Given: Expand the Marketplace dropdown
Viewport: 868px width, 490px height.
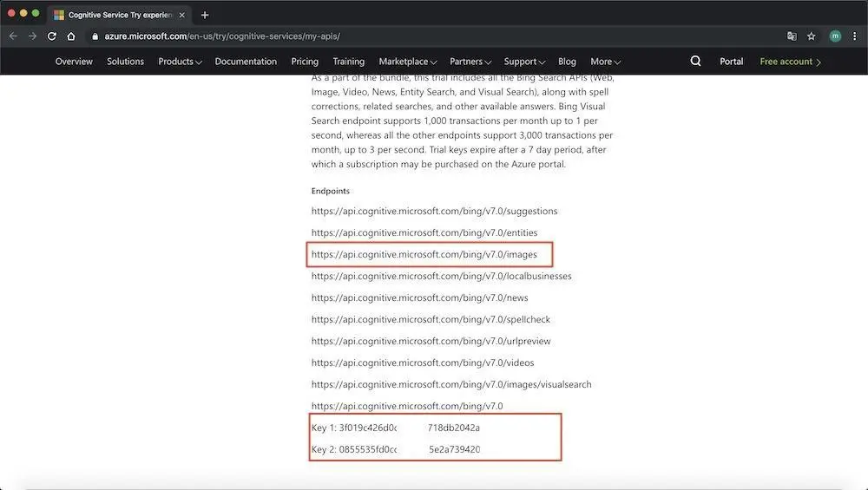Looking at the screenshot, I should click(408, 62).
